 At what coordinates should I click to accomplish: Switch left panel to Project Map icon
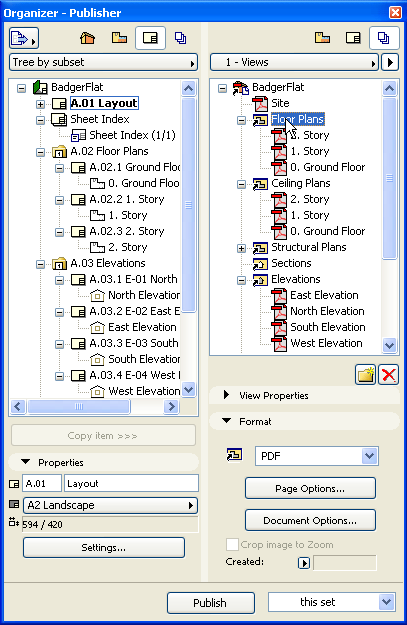point(88,38)
